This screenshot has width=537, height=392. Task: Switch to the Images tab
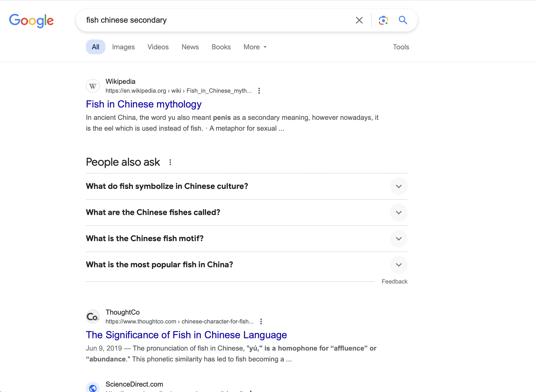(123, 47)
